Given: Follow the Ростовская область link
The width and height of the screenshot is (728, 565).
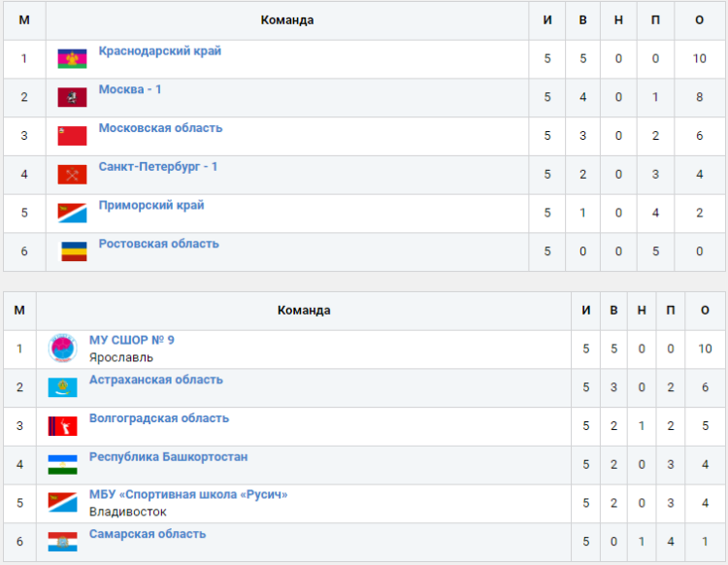Looking at the screenshot, I should [159, 244].
